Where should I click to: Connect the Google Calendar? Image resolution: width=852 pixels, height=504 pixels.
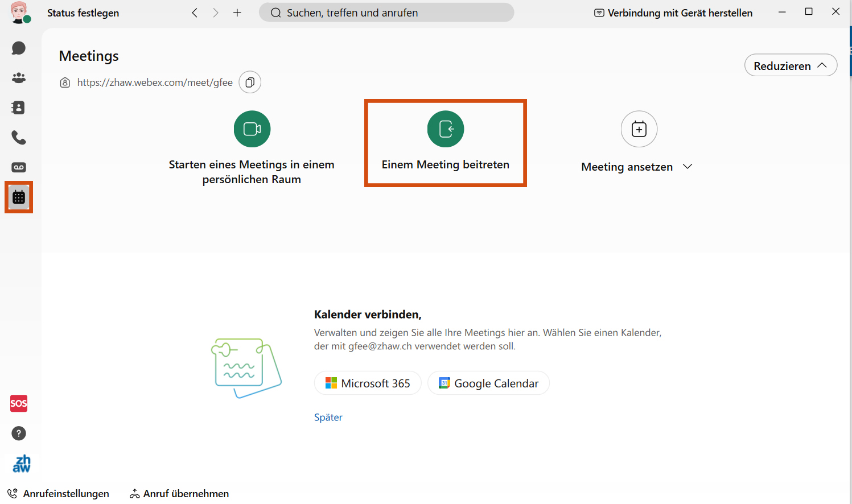pyautogui.click(x=488, y=383)
